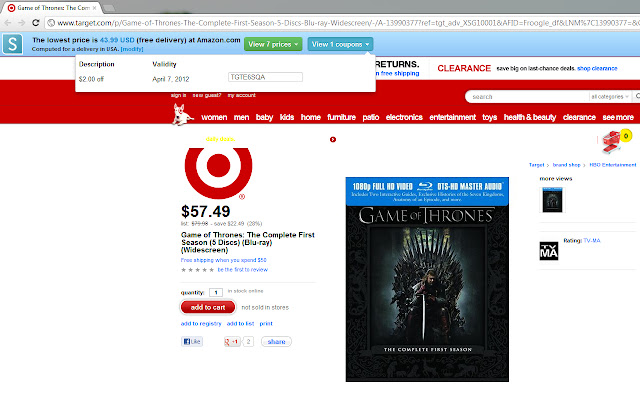The height and width of the screenshot is (400, 640).
Task: Click the Shoptimate S extension icon
Action: click(12, 44)
